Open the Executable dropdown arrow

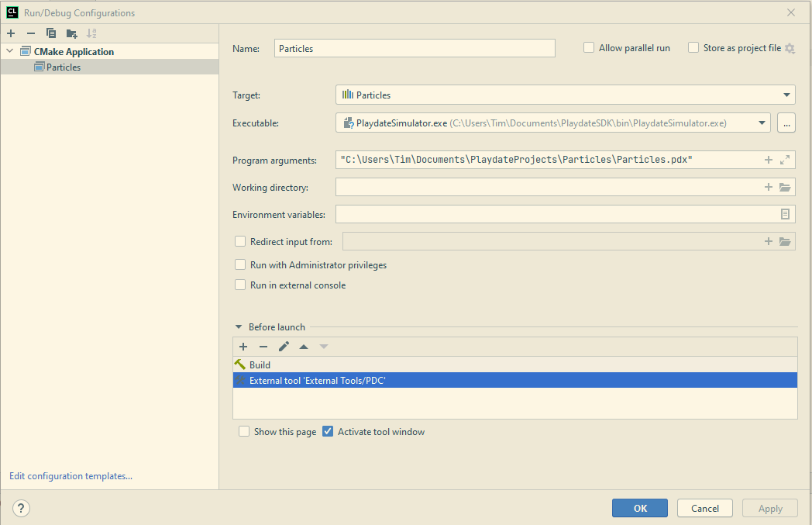point(762,123)
